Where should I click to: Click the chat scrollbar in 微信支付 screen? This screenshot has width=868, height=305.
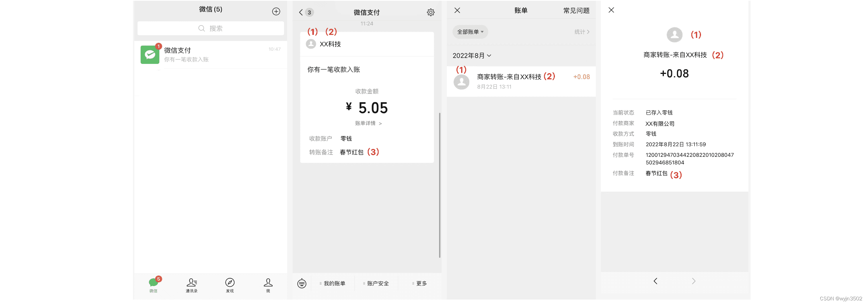439,185
